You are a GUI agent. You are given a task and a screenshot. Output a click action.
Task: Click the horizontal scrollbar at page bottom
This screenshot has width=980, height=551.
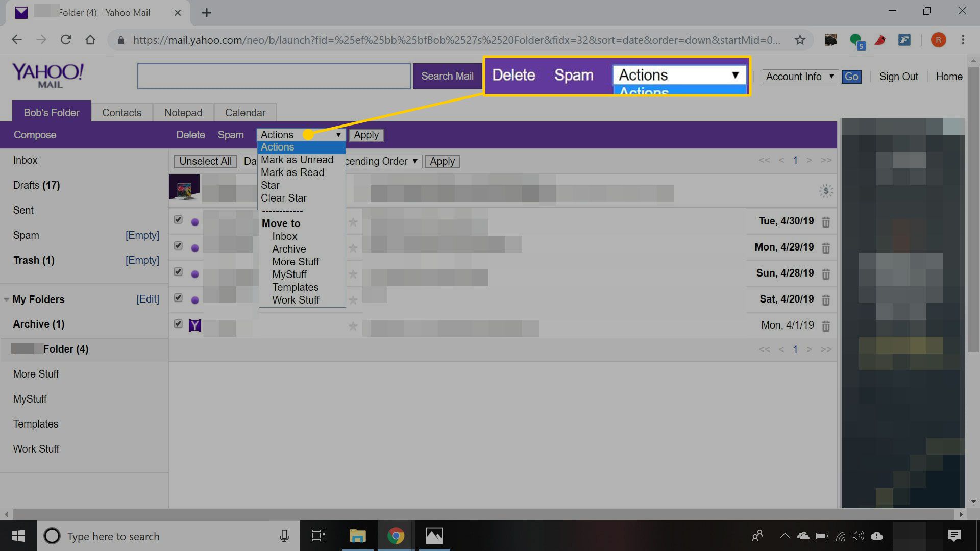pos(483,514)
